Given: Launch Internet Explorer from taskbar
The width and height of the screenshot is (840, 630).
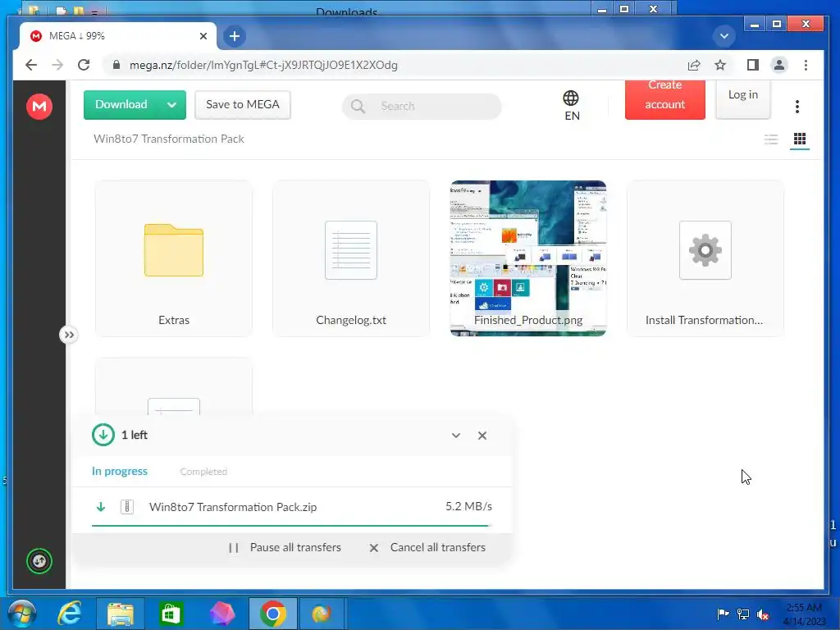Looking at the screenshot, I should (70, 614).
